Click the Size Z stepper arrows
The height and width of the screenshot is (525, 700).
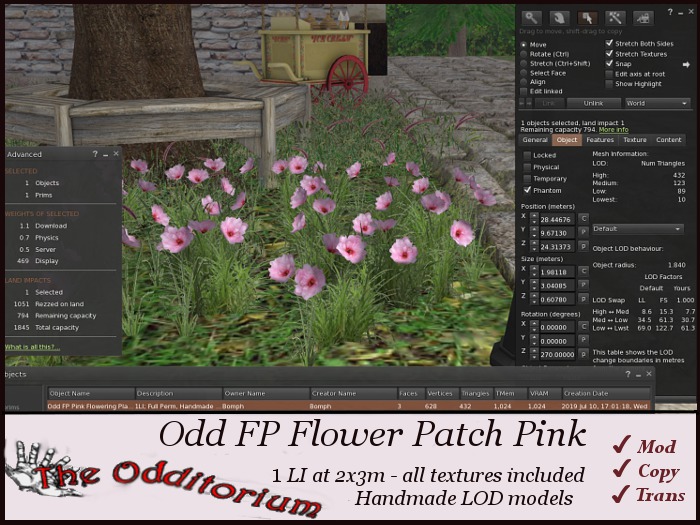(x=534, y=299)
